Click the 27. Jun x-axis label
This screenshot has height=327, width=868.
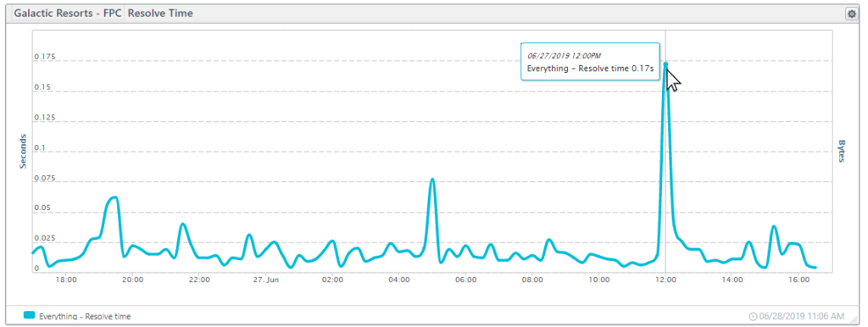coord(265,280)
